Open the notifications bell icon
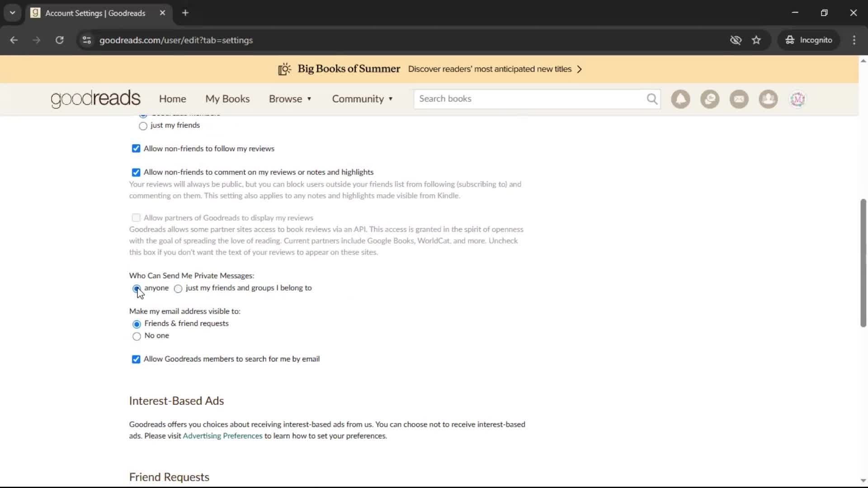 pyautogui.click(x=680, y=99)
